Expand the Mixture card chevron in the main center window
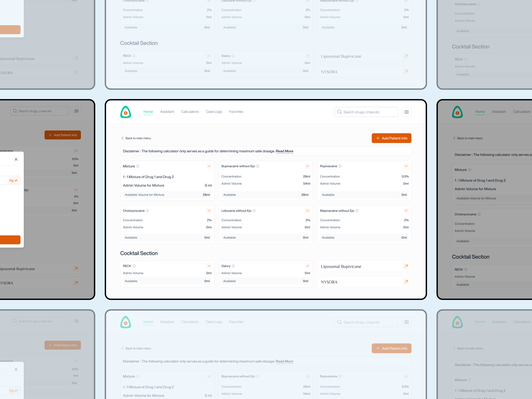 click(209, 166)
